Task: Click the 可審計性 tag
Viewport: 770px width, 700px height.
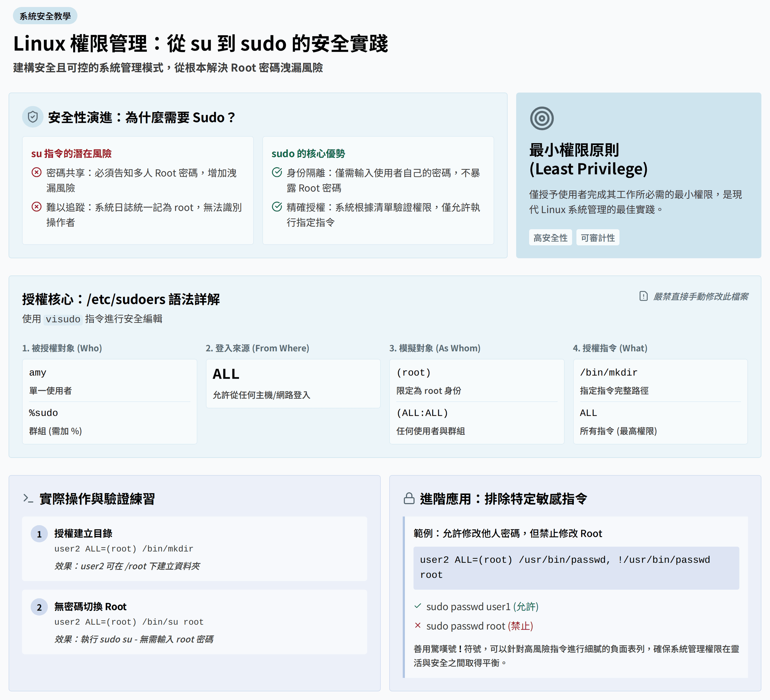Action: coord(597,238)
